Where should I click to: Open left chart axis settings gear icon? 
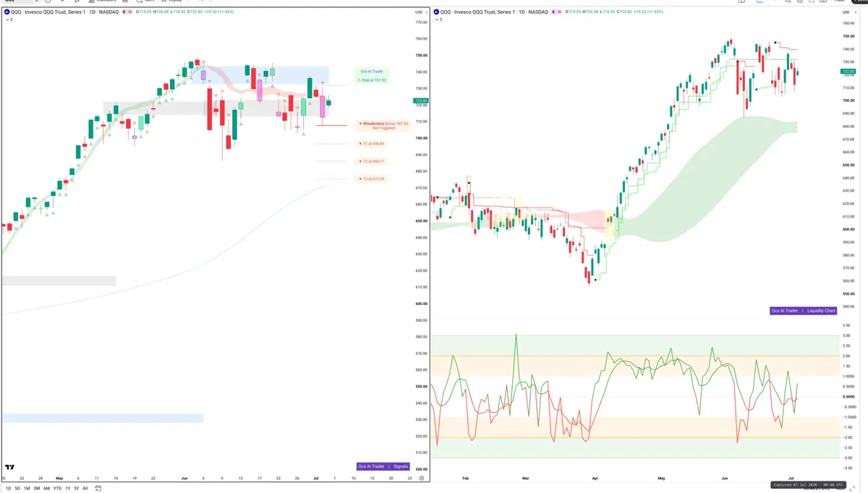(421, 479)
